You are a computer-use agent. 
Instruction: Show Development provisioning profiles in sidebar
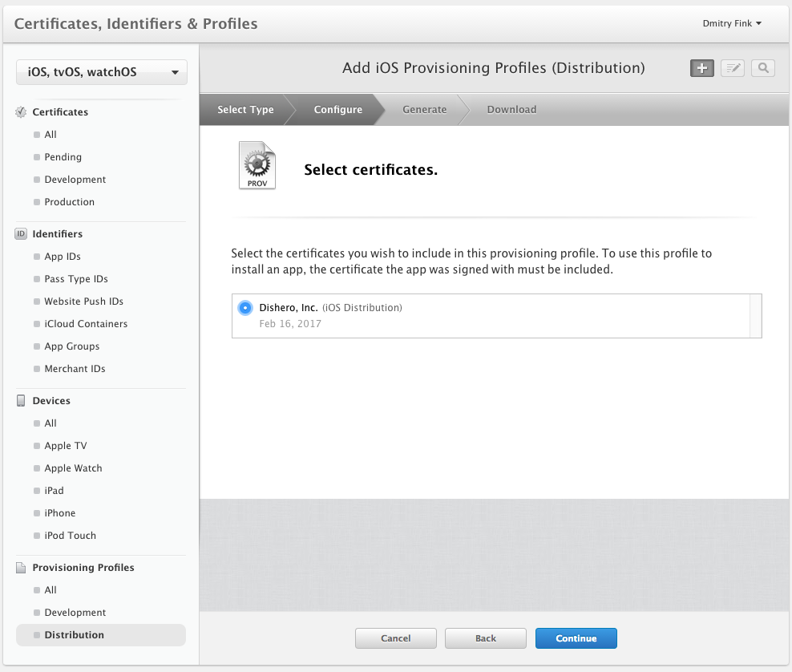tap(75, 613)
